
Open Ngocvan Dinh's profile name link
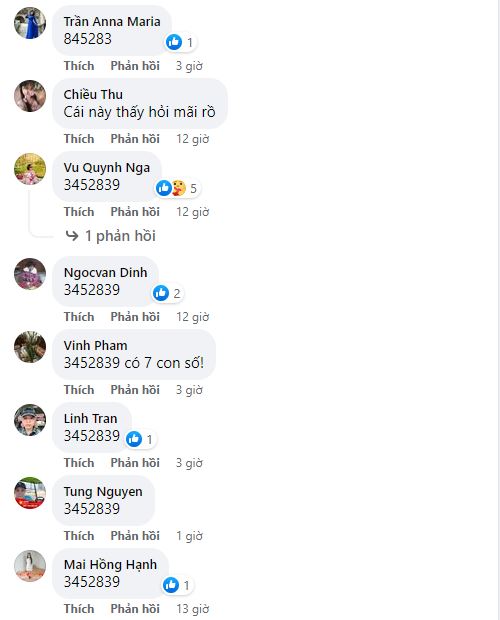(x=106, y=272)
